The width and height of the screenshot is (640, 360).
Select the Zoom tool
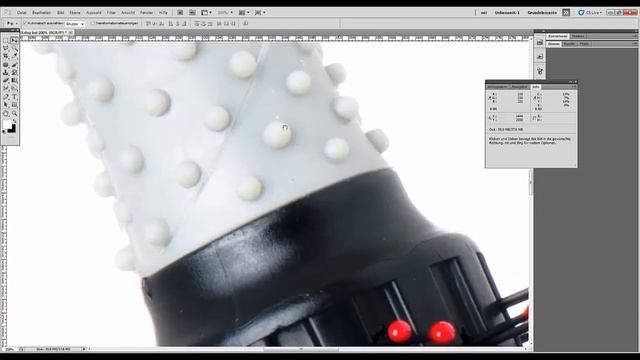tap(14, 113)
